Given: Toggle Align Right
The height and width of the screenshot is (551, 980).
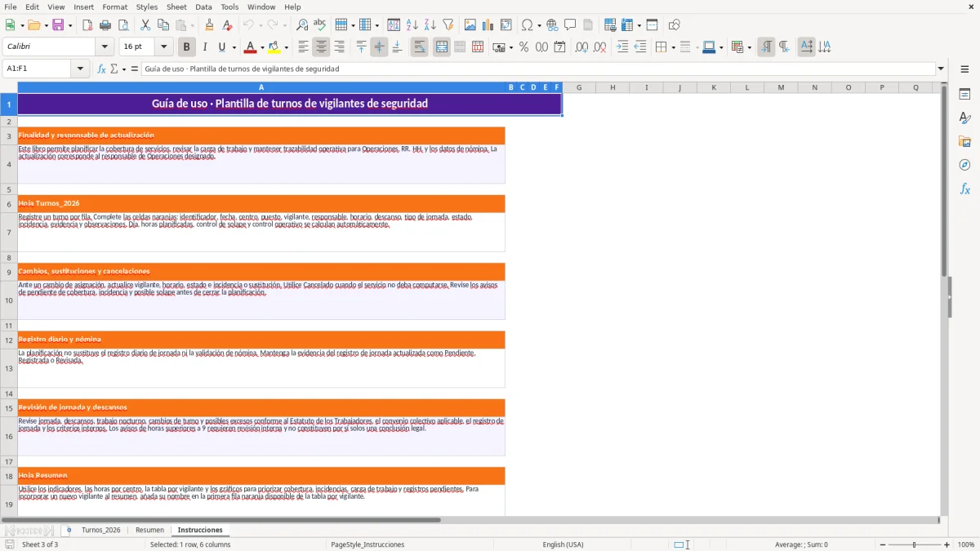Looking at the screenshot, I should (339, 47).
